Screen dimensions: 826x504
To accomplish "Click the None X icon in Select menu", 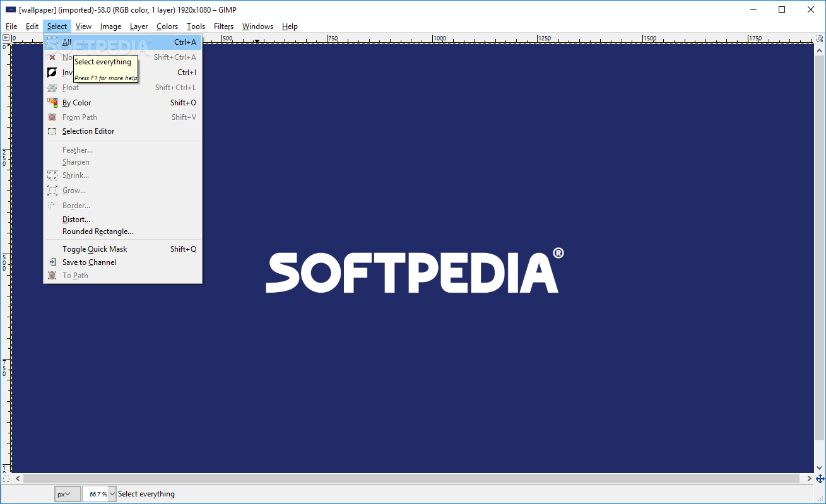I will tap(52, 57).
